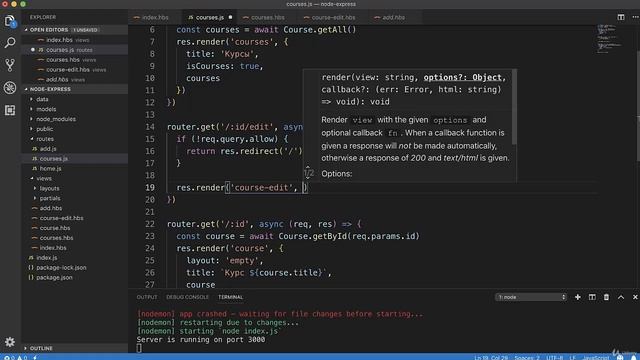Click line number 22 in gutter
Screen dimensions: 640x360
coord(150,224)
